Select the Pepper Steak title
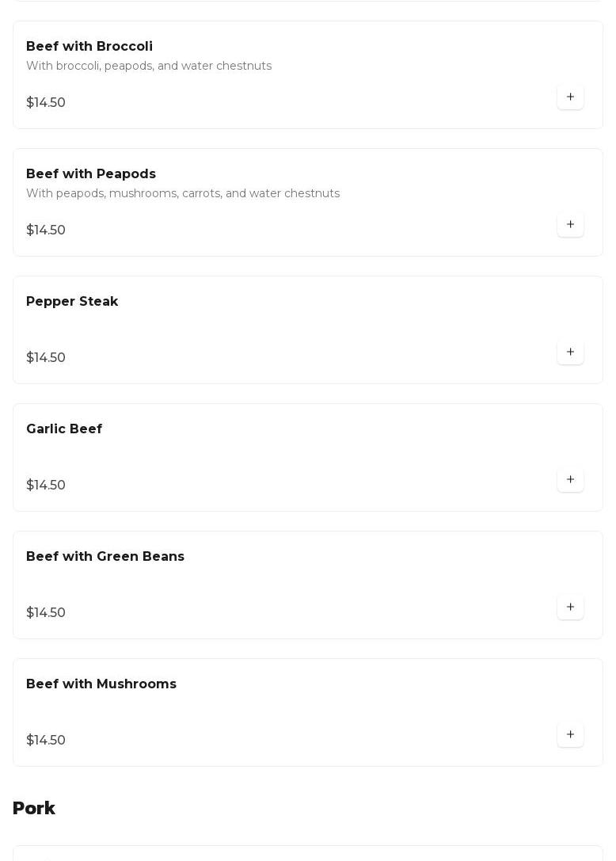The height and width of the screenshot is (861, 616). [72, 302]
